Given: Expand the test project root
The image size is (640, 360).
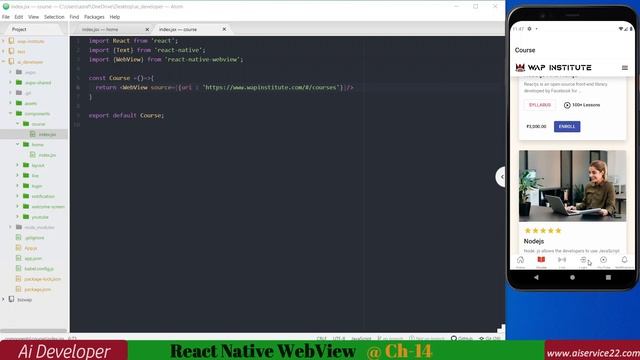Looking at the screenshot, I should 4,51.
